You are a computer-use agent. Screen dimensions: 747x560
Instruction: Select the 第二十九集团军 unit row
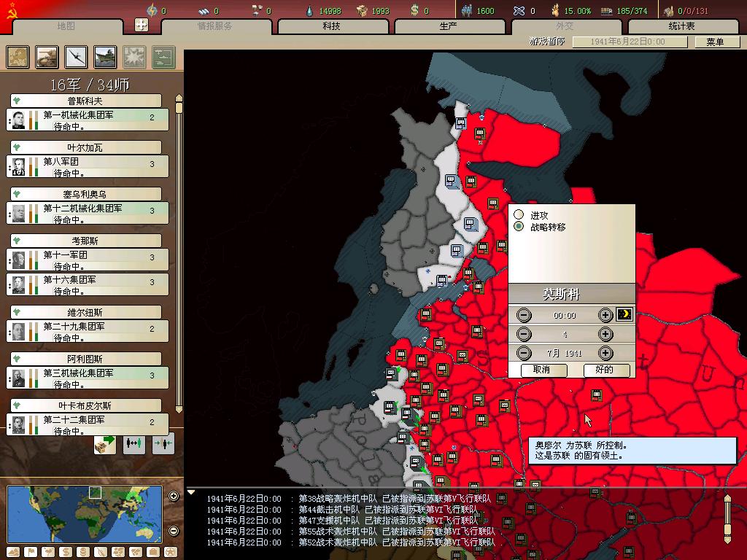coord(88,332)
